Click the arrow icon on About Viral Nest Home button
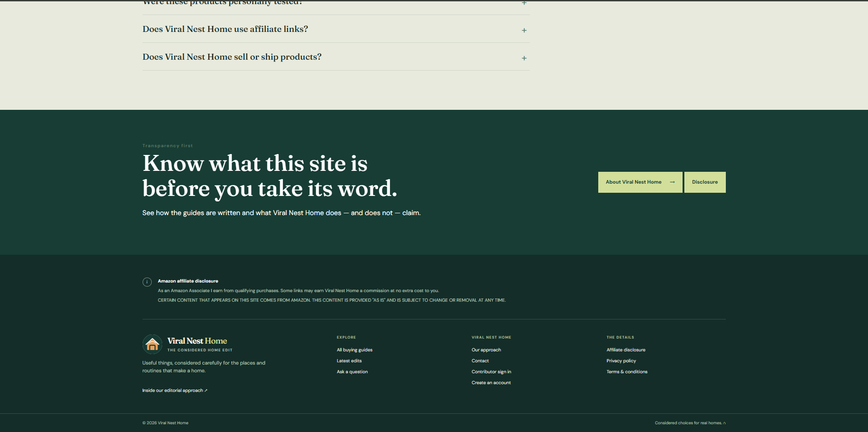Viewport: 868px width, 432px height. click(x=672, y=182)
